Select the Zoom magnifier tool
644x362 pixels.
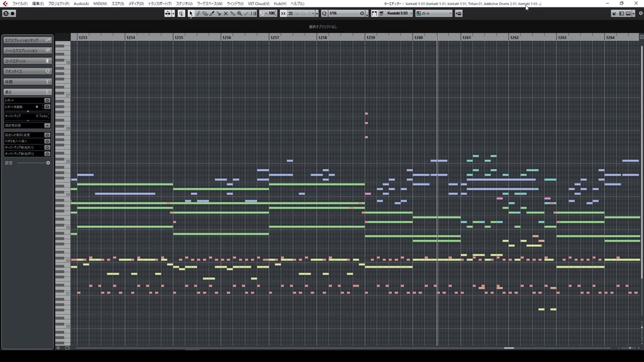coord(239,14)
